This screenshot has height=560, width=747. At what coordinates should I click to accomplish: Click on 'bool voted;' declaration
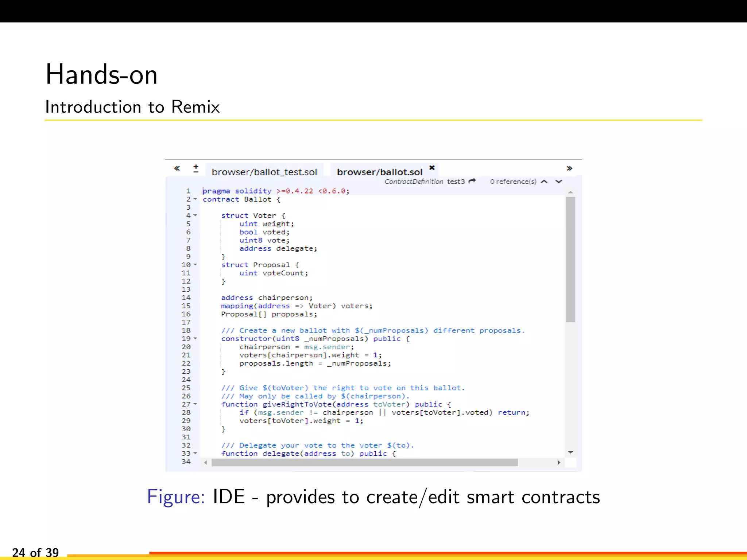264,232
